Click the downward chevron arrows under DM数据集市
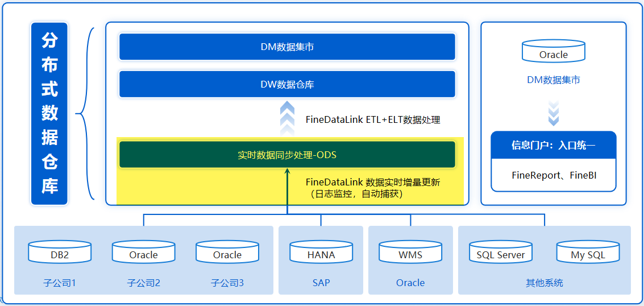 click(x=553, y=111)
